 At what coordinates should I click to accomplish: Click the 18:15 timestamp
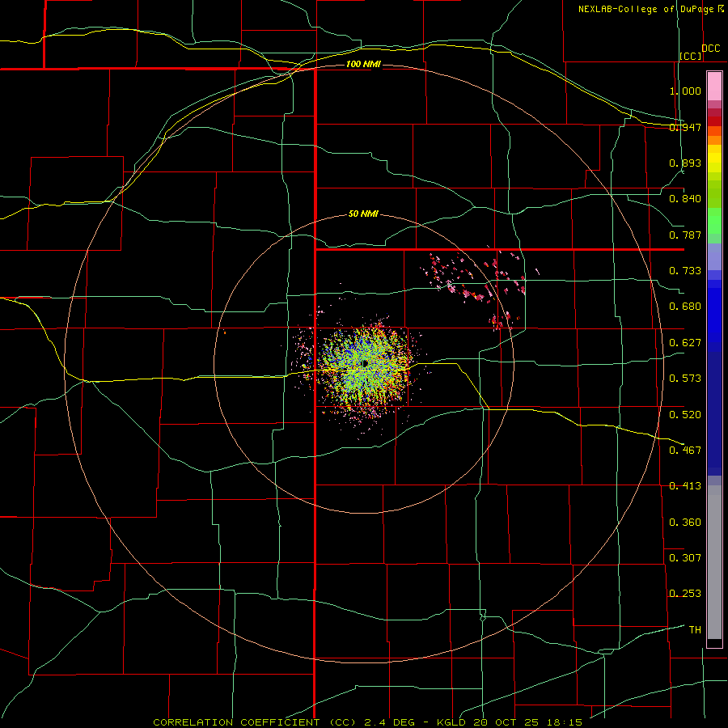point(564,722)
